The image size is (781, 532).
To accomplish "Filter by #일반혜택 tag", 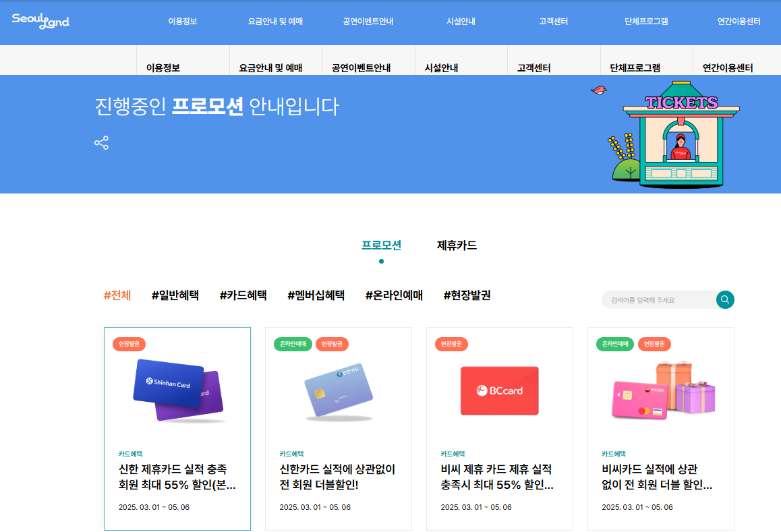I will [175, 295].
